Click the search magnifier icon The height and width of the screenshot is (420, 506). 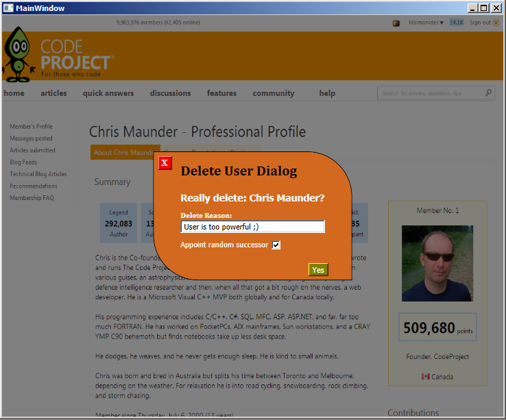point(489,93)
